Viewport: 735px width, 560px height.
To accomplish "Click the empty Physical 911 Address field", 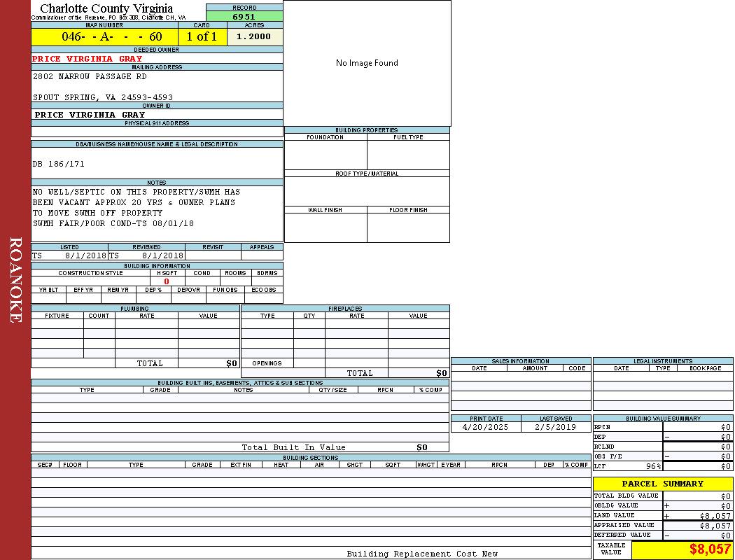I will (x=157, y=132).
